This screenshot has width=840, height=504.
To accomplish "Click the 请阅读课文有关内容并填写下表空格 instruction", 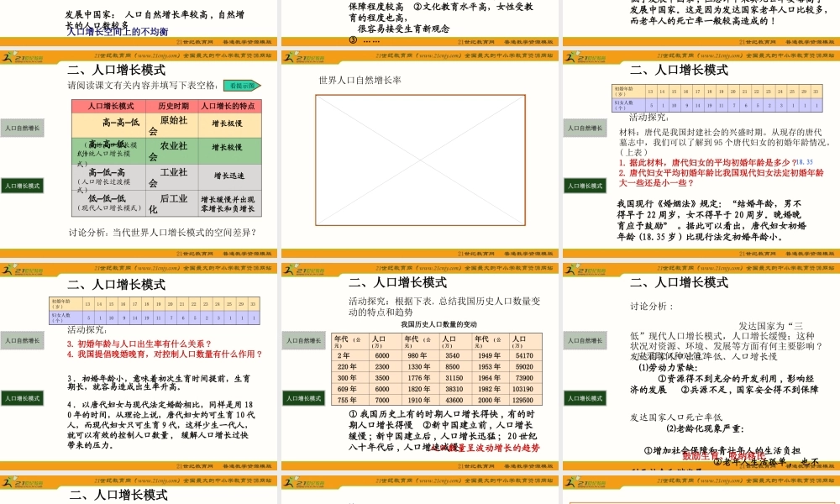I will (x=143, y=85).
